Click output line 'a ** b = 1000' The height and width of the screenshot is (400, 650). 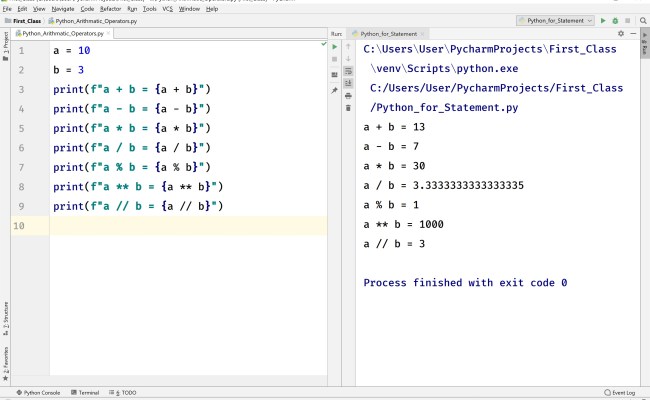click(403, 224)
